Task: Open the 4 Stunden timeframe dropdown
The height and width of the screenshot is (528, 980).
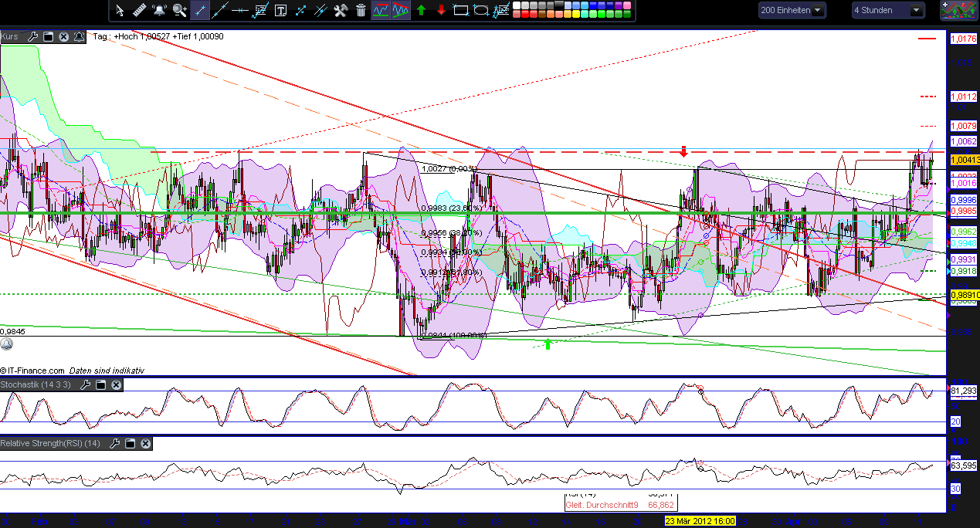Action: tap(888, 10)
